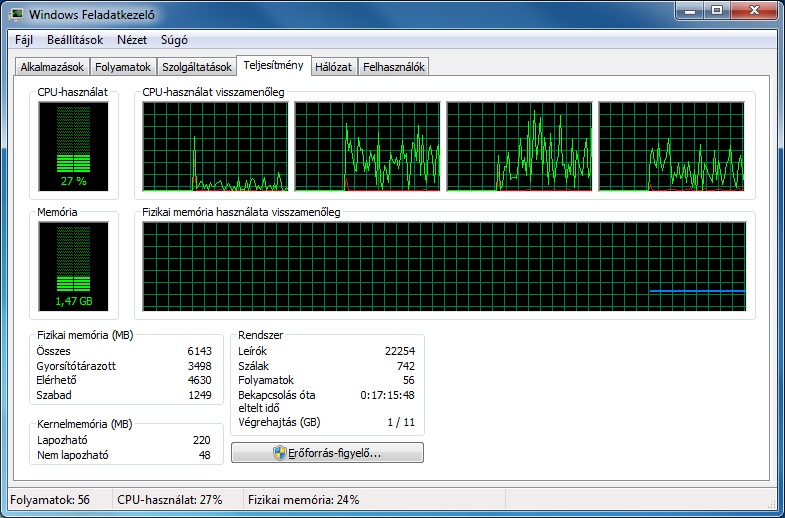Click the Memória 1,47 GB meter
785x518 pixels.
[x=74, y=266]
